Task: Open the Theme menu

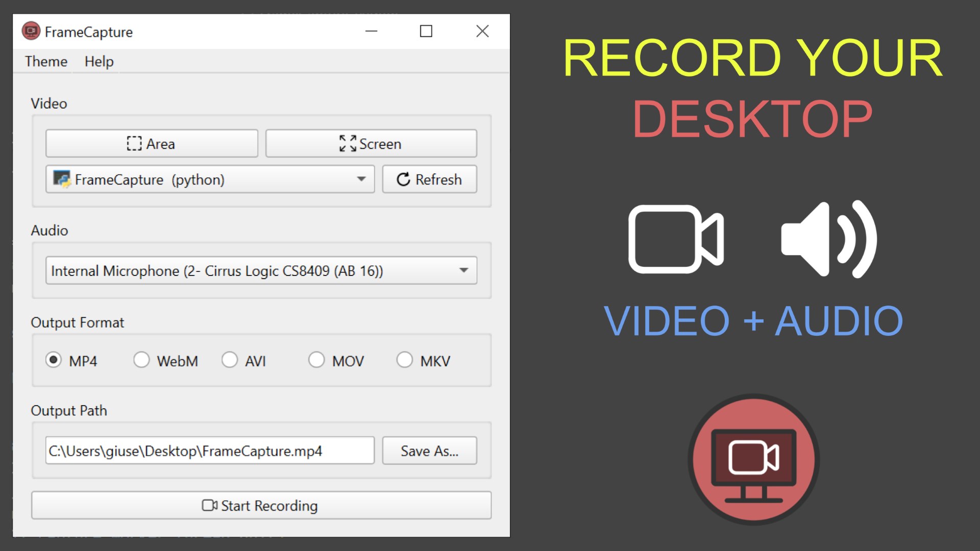Action: coord(46,61)
